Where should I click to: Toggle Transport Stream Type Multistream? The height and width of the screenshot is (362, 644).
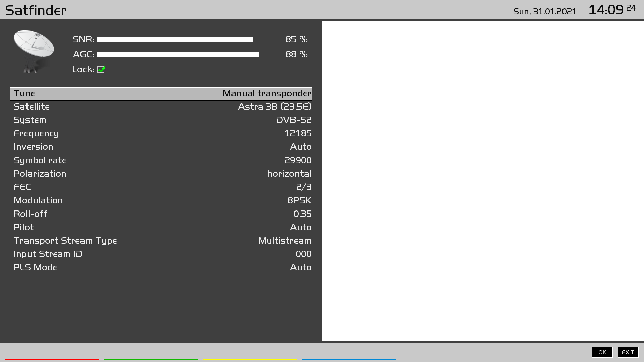coord(161,241)
